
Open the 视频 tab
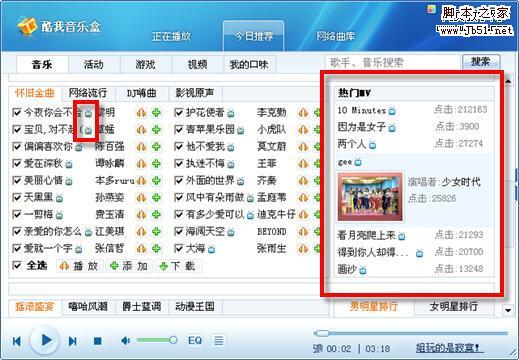[x=197, y=64]
